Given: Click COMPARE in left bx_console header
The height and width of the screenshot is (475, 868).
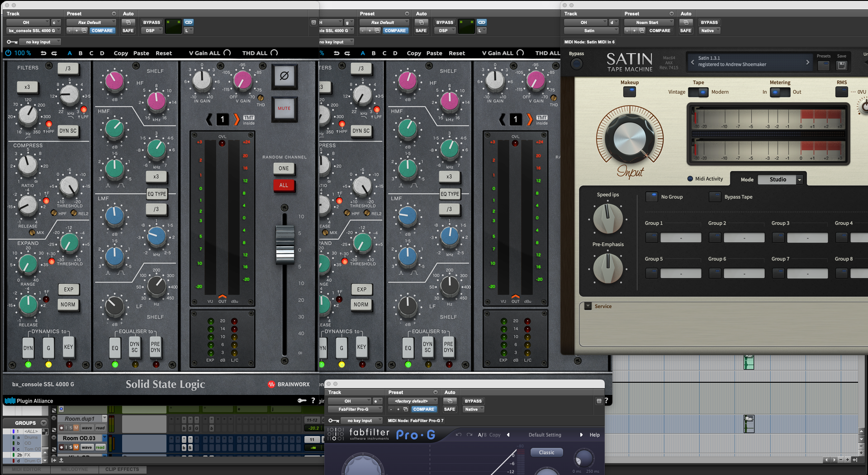Looking at the screenshot, I should (x=102, y=31).
